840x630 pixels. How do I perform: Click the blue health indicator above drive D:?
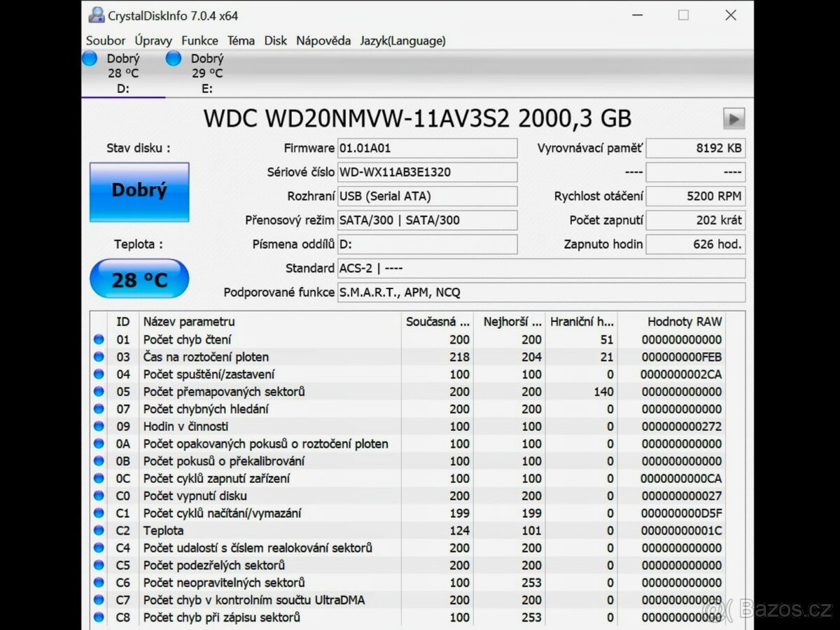(x=90, y=59)
